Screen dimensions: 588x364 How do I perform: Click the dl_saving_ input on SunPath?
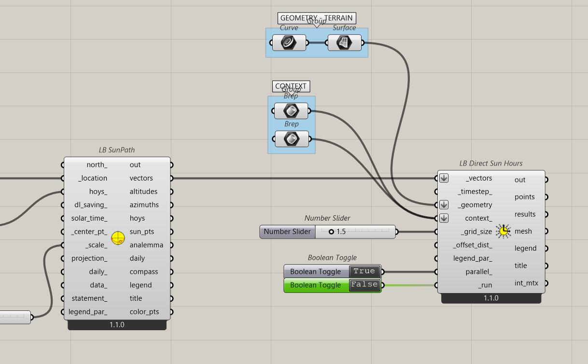coord(91,205)
